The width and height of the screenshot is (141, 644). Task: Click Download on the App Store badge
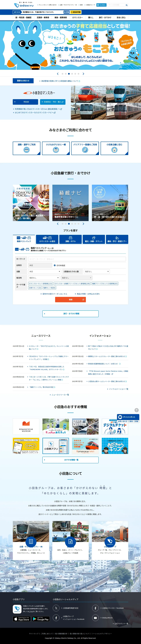(22, 619)
